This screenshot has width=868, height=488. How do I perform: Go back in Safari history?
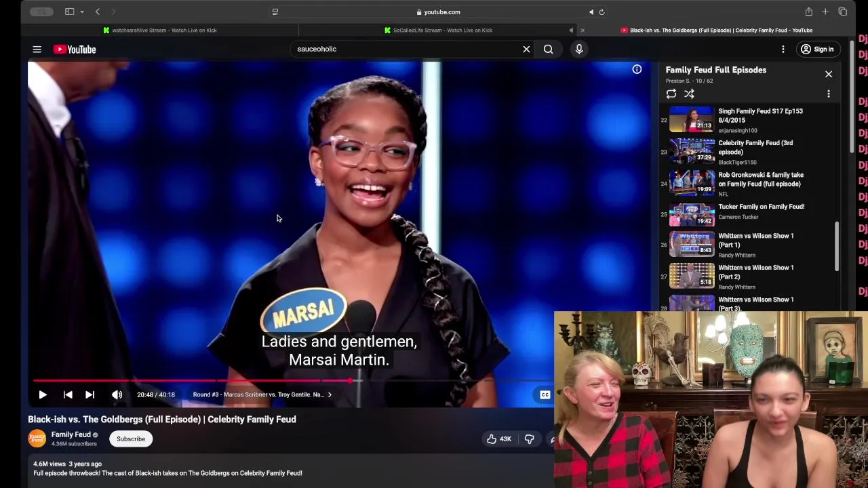click(98, 12)
